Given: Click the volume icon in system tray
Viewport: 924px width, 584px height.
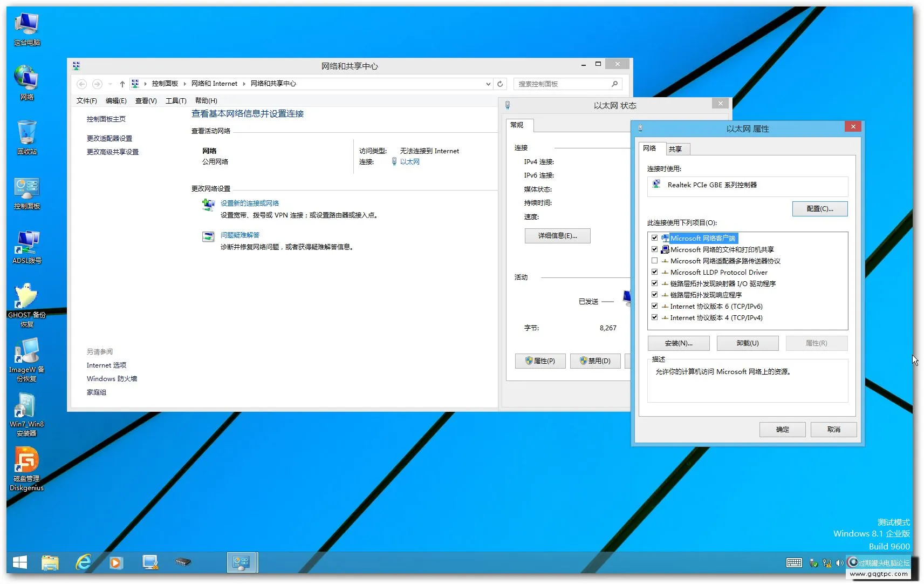Looking at the screenshot, I should 840,562.
